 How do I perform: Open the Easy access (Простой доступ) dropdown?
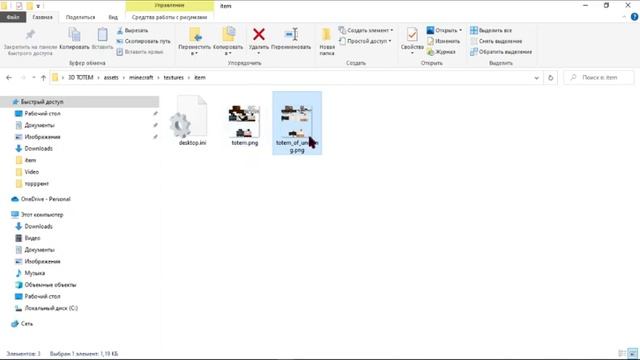tap(365, 41)
